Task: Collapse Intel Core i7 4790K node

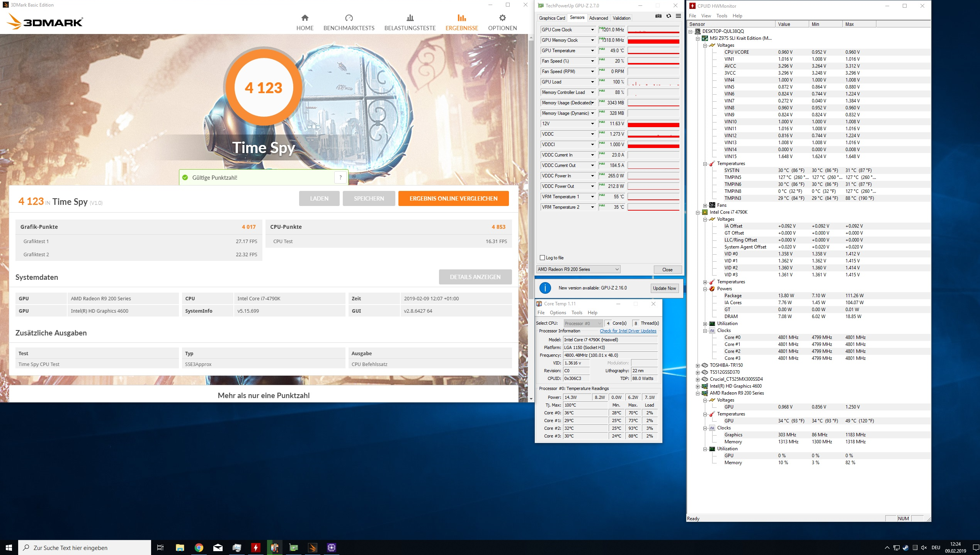Action: click(698, 212)
